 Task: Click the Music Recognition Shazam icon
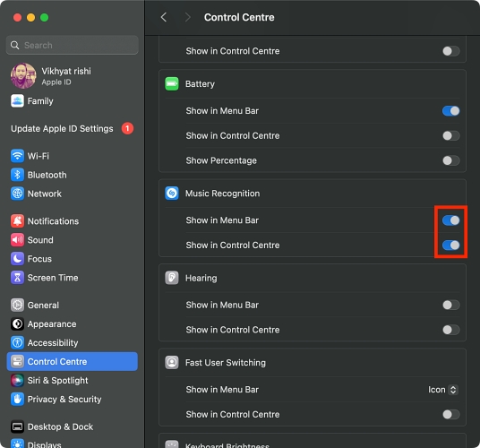(x=172, y=194)
